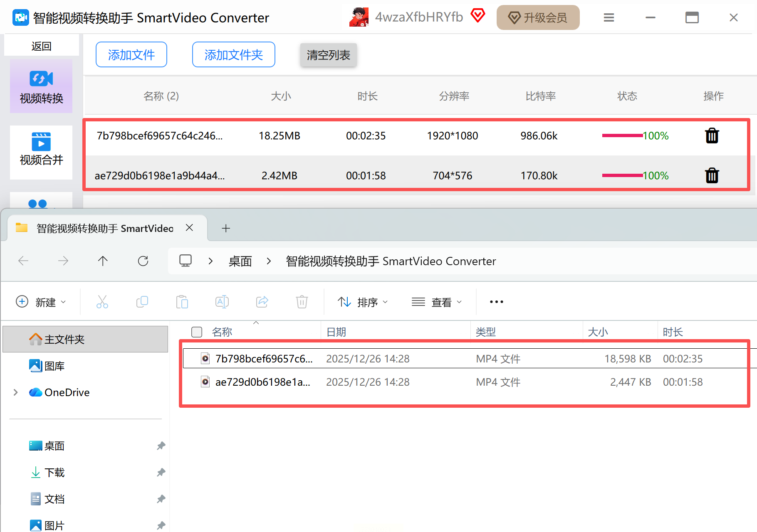
Task: Click ae729d0b6198e1a9b44a4... in the converter list
Action: point(160,176)
